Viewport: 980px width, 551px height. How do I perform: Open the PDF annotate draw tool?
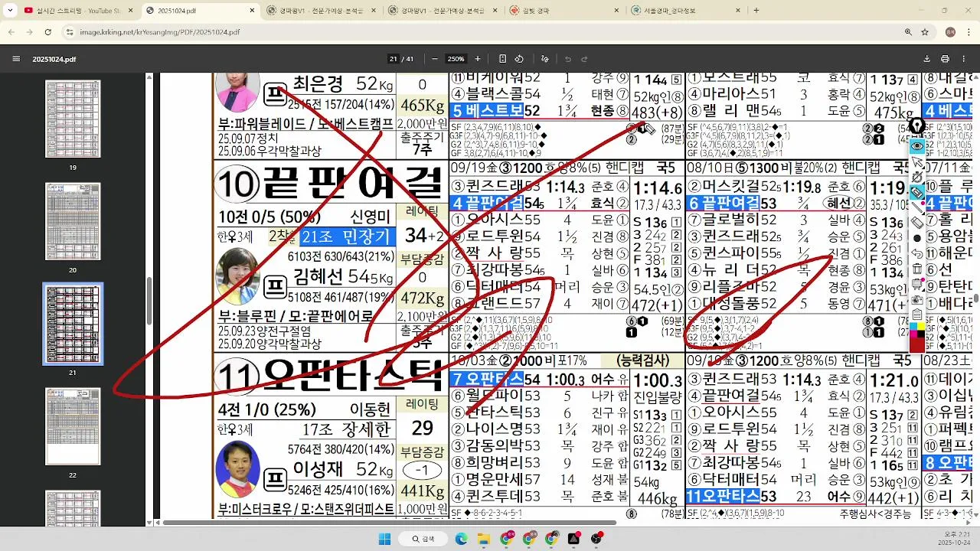coord(545,59)
